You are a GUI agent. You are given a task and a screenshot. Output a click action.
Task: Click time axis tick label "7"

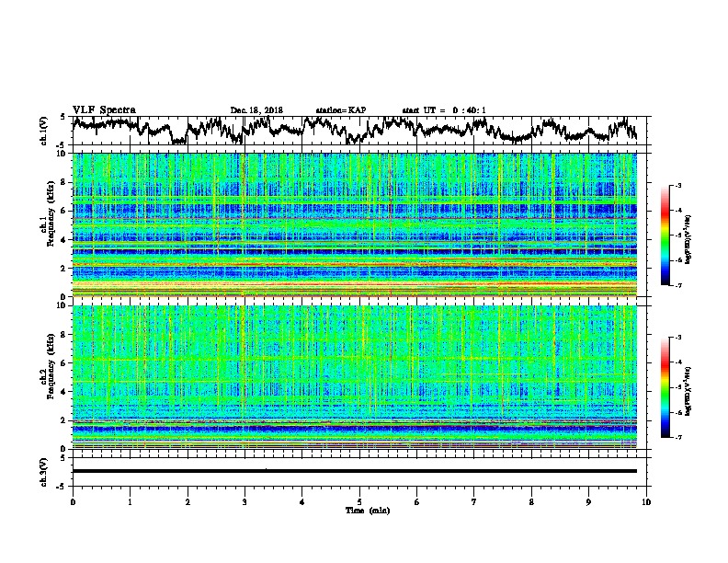click(474, 502)
